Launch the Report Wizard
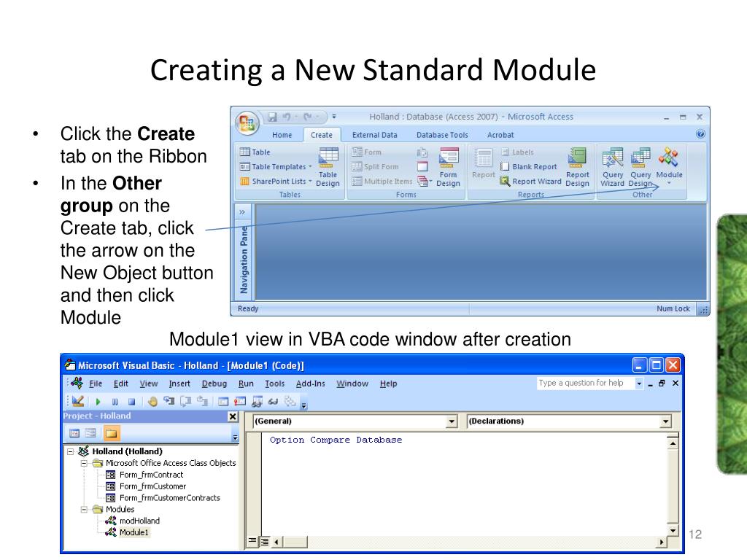Screen dimensions: 747x560 (531, 182)
